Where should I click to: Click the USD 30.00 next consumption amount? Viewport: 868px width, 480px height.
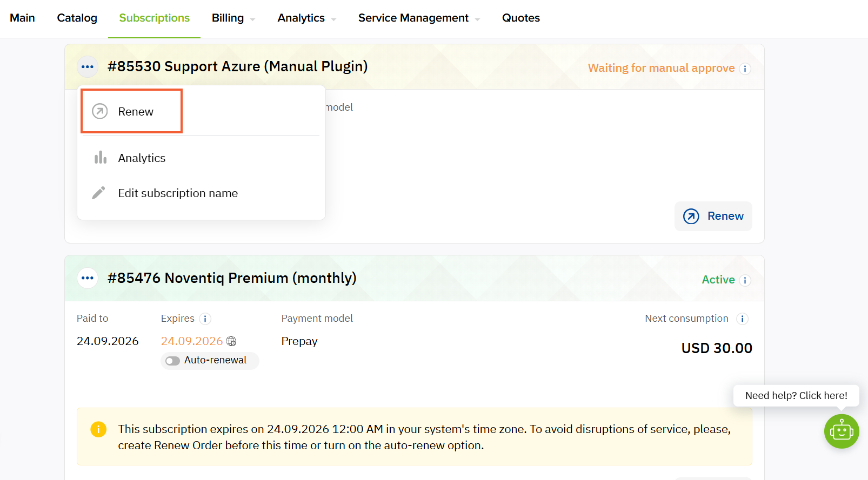[717, 348]
